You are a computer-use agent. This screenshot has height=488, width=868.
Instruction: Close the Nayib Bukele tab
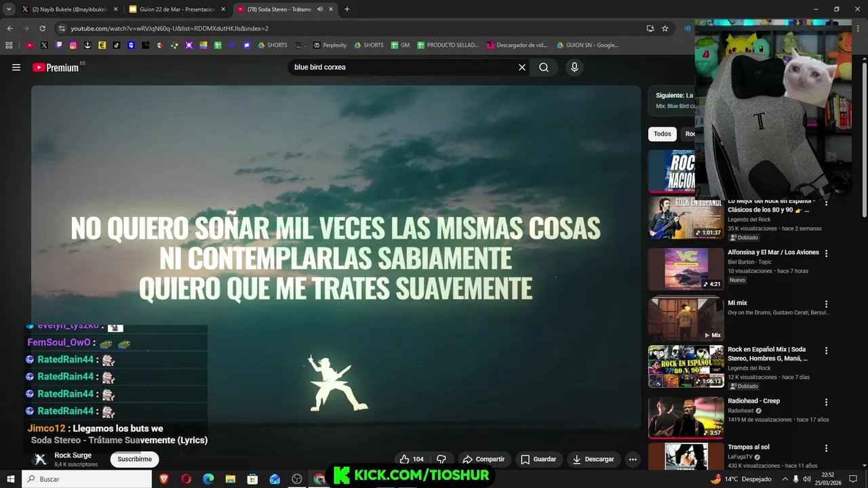tap(116, 9)
